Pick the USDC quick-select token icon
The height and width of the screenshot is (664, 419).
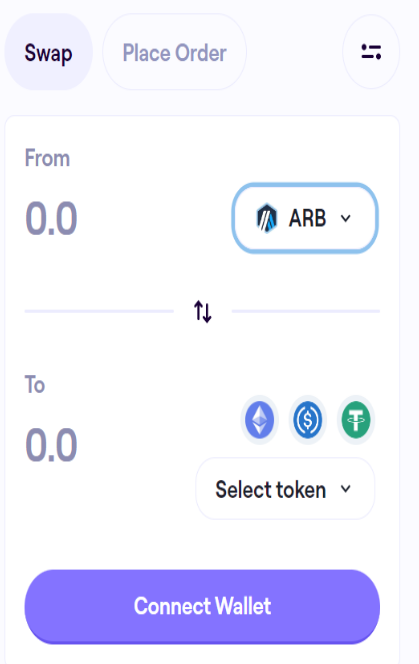click(x=308, y=420)
